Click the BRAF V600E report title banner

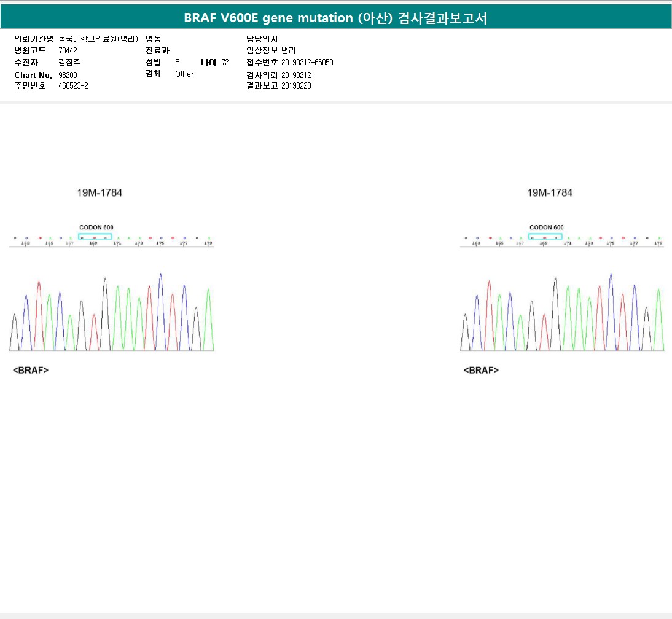pyautogui.click(x=336, y=18)
